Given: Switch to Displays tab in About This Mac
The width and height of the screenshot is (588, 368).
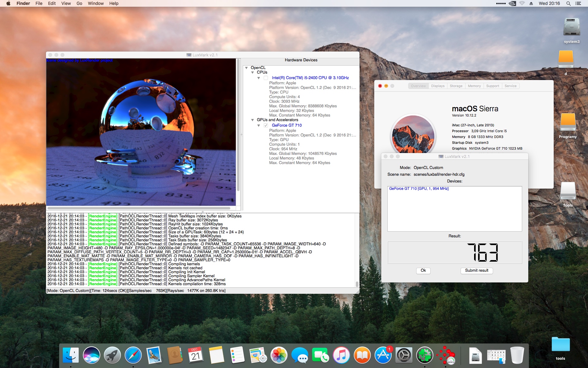Looking at the screenshot, I should point(438,86).
